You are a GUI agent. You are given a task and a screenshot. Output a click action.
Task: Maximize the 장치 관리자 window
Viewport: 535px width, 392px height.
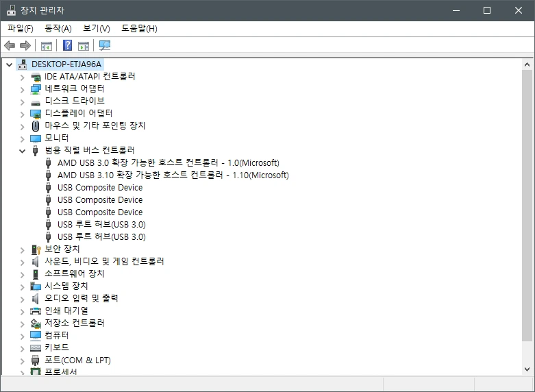[487, 10]
